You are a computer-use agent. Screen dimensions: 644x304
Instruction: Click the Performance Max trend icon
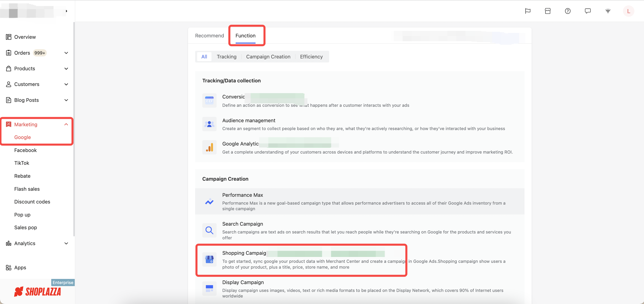[209, 201]
